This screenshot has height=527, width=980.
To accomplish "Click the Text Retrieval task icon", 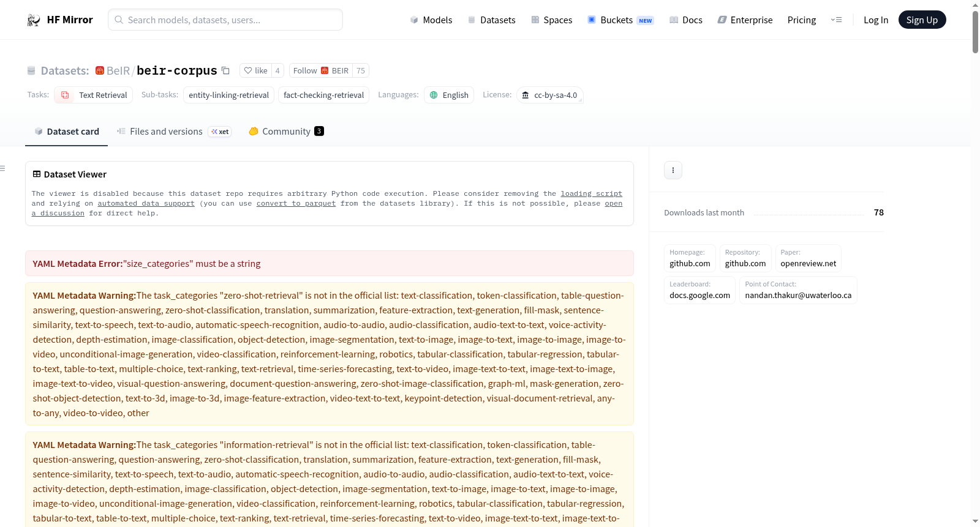I will click(x=65, y=95).
